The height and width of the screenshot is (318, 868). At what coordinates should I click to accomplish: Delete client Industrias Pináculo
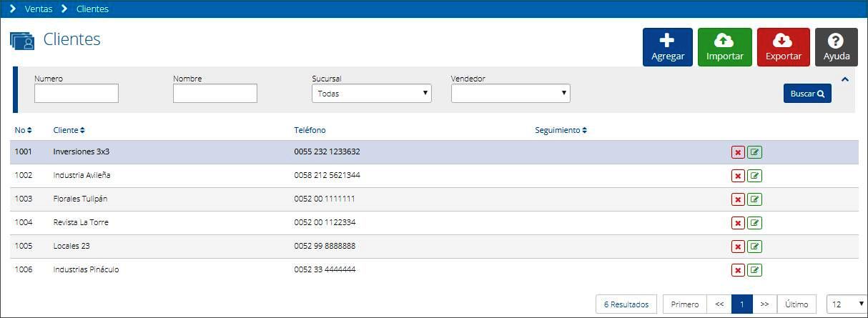tap(738, 270)
